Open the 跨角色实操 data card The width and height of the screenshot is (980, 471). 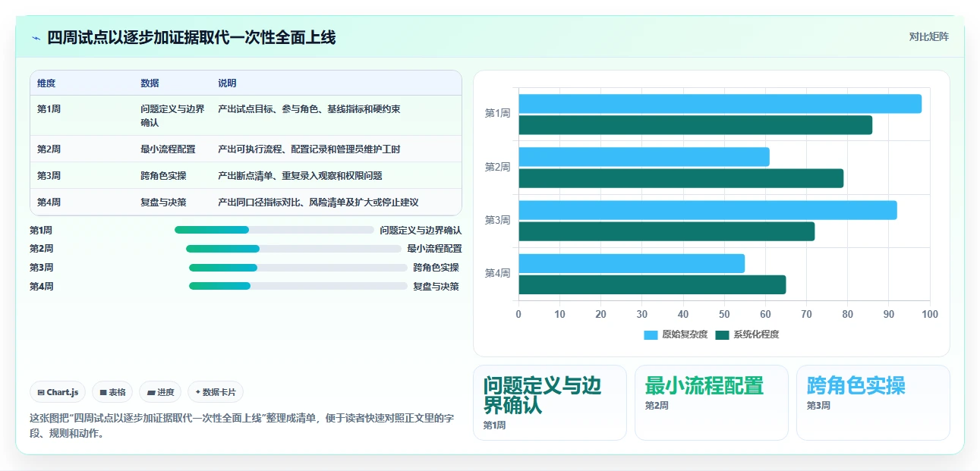[873, 403]
